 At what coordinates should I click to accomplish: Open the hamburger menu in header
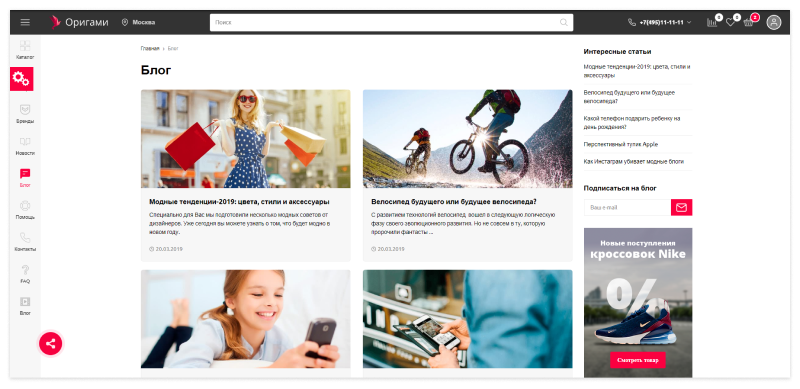25,22
